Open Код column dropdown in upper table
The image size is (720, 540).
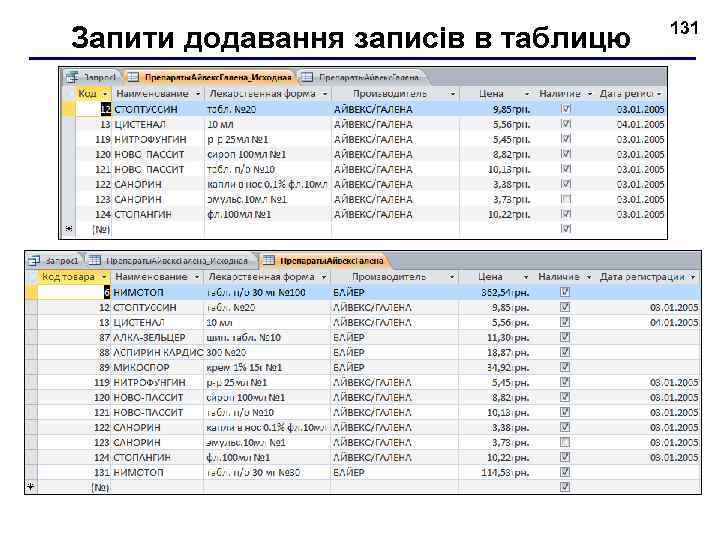[x=105, y=94]
